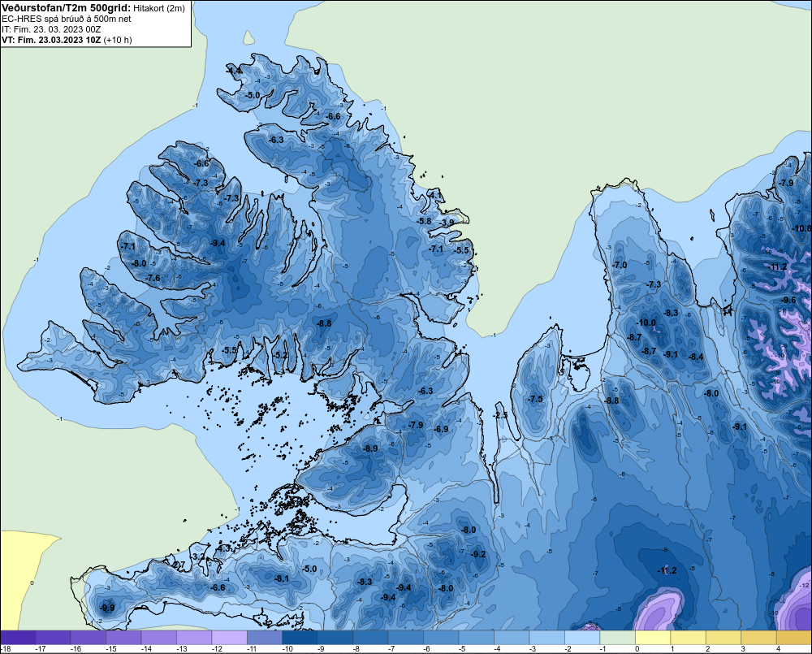
Task: Click the 'EC-HRES spá brúuð á 500m net' line
Action: pos(67,19)
